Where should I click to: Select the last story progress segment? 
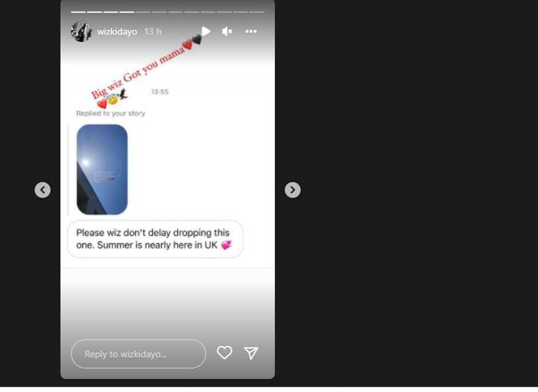tap(257, 12)
